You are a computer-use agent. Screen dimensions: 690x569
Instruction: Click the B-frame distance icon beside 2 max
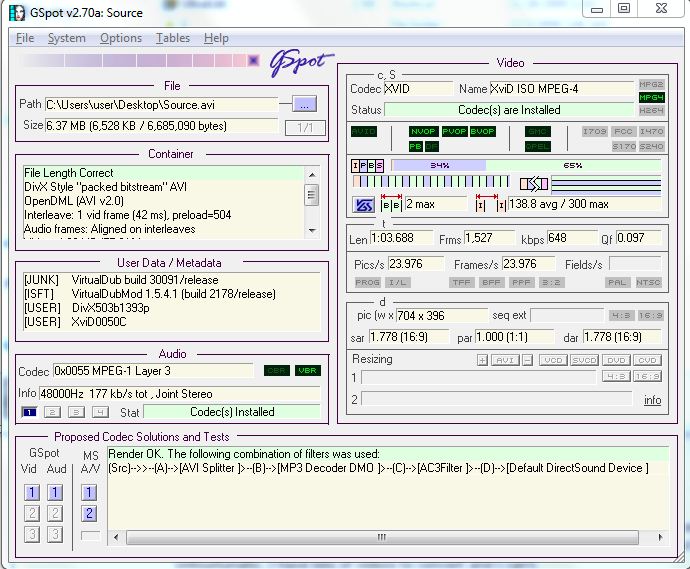[x=391, y=203]
